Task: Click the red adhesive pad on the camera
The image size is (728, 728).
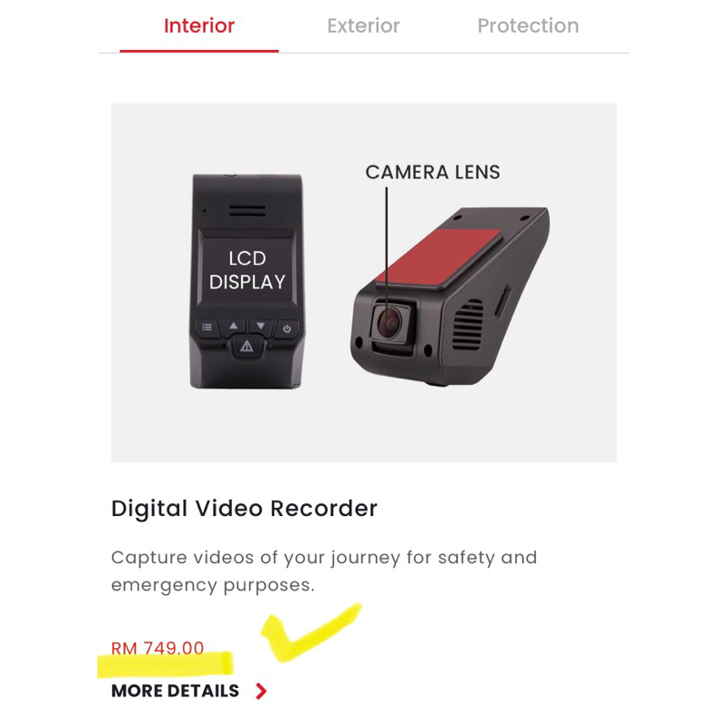Action: coord(439,258)
